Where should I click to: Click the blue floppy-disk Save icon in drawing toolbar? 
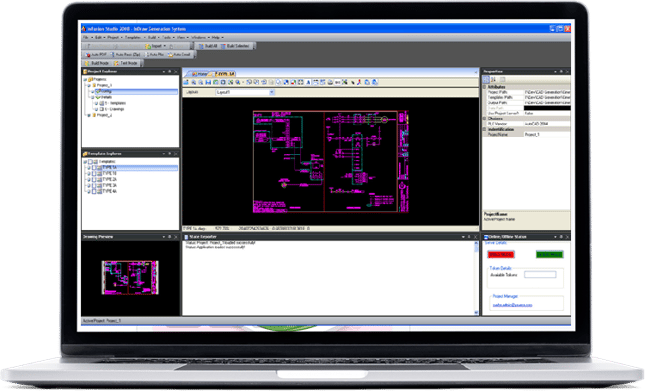[208, 82]
